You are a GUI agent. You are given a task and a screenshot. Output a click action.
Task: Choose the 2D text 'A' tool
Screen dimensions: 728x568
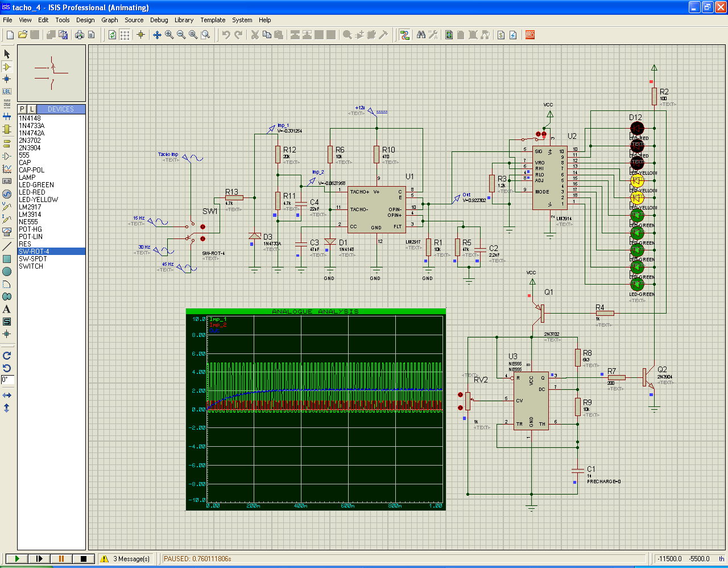[x=7, y=310]
